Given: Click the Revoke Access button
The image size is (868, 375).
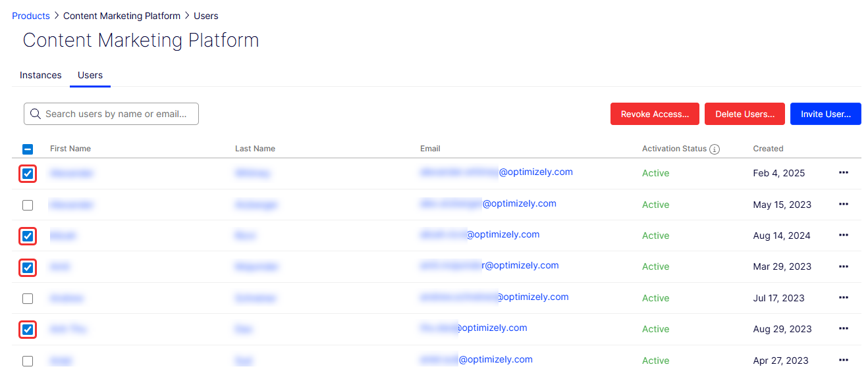Looking at the screenshot, I should click(655, 114).
